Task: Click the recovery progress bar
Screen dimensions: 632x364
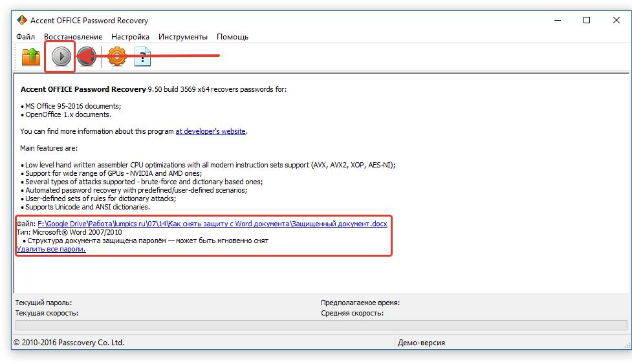Action: (320, 325)
